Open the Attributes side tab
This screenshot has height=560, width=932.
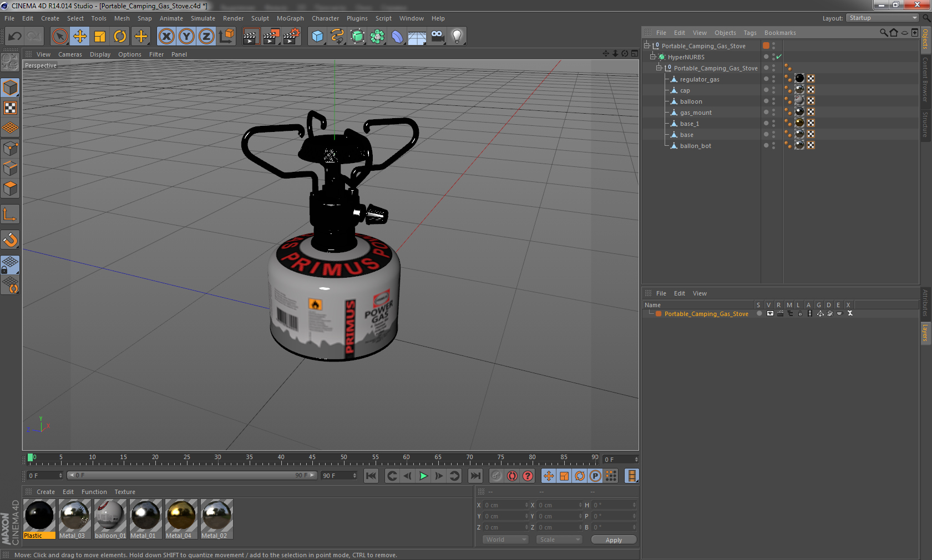[x=925, y=303]
